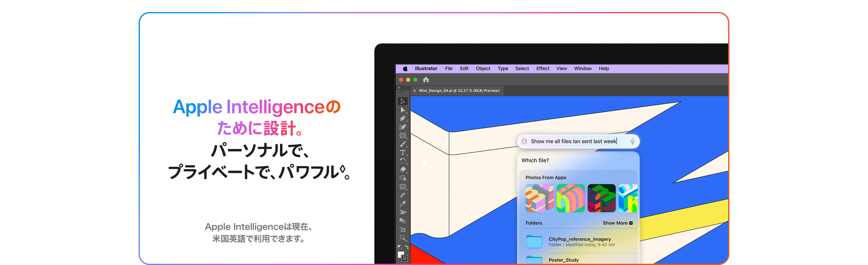
Task: Click the Fill color swatch
Action: 400,254
